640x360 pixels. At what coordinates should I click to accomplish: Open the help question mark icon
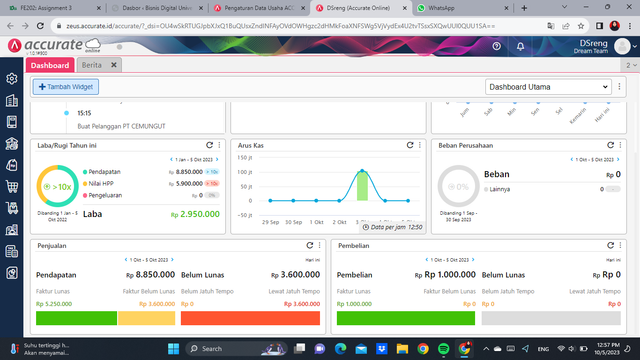[497, 46]
